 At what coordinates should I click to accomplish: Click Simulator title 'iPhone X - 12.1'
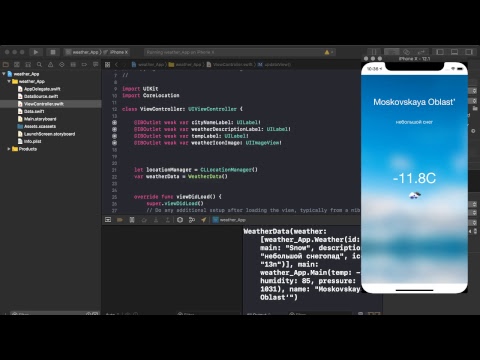(414, 59)
